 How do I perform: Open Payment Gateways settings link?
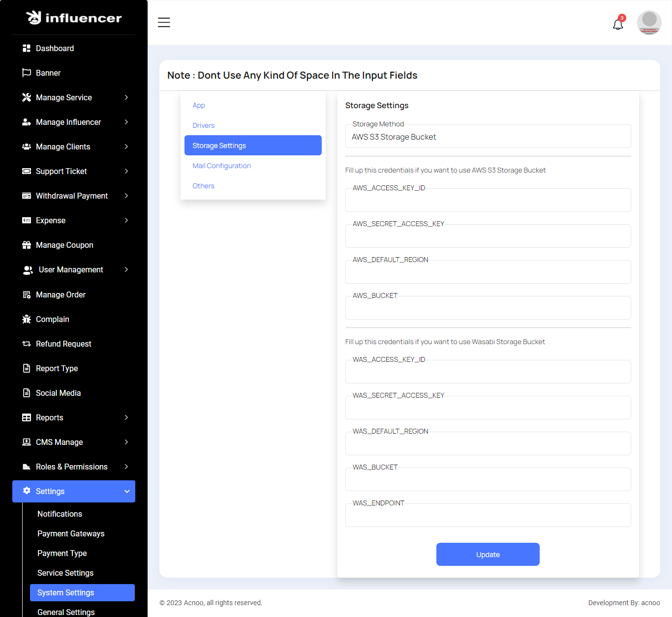pos(71,533)
